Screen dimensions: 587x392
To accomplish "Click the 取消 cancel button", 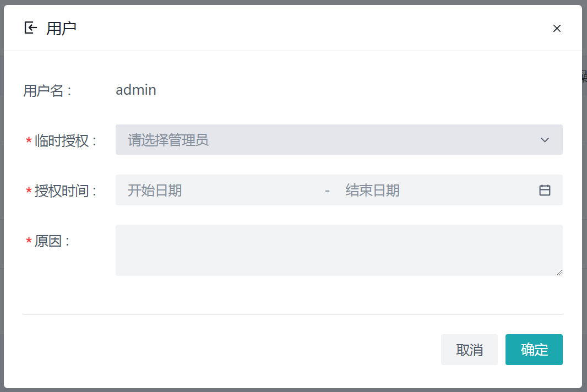I will tap(469, 350).
